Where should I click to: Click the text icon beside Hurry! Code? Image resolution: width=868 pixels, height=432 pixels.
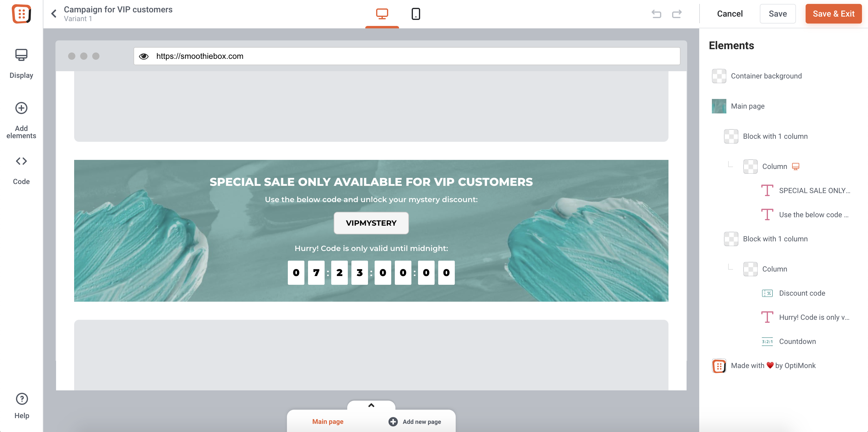767,317
